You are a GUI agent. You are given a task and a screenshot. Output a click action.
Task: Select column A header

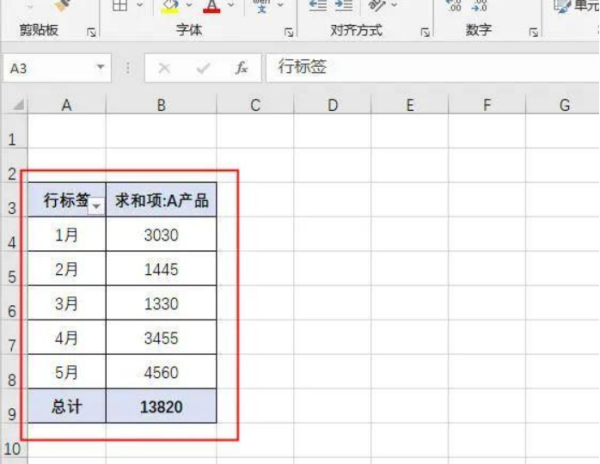pyautogui.click(x=67, y=105)
